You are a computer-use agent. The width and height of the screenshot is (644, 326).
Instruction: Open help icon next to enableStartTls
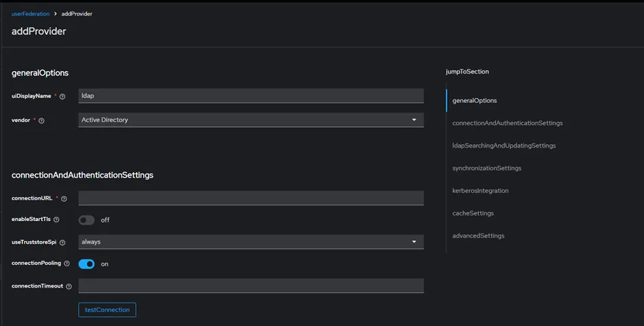[56, 220]
